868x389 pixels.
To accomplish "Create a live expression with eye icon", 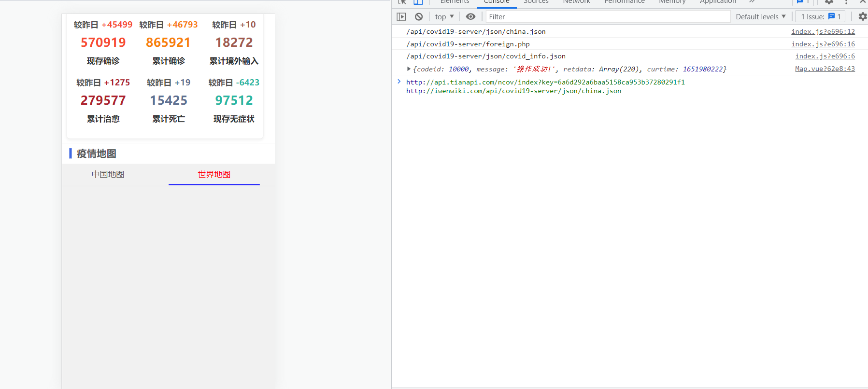I will 470,16.
